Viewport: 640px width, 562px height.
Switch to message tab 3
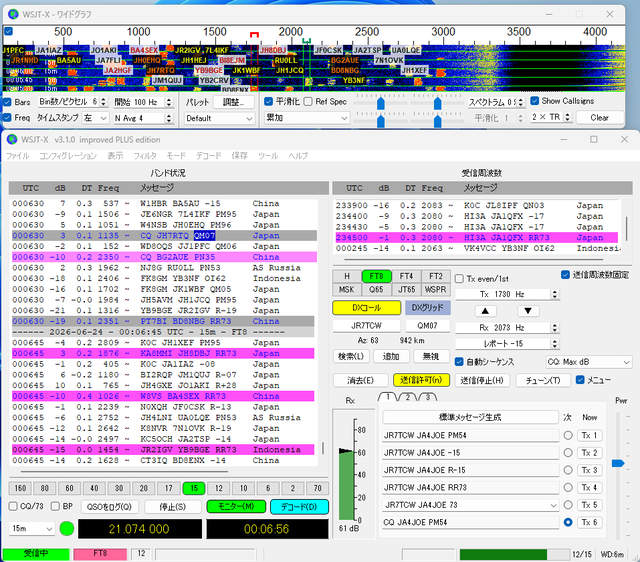coord(428,397)
